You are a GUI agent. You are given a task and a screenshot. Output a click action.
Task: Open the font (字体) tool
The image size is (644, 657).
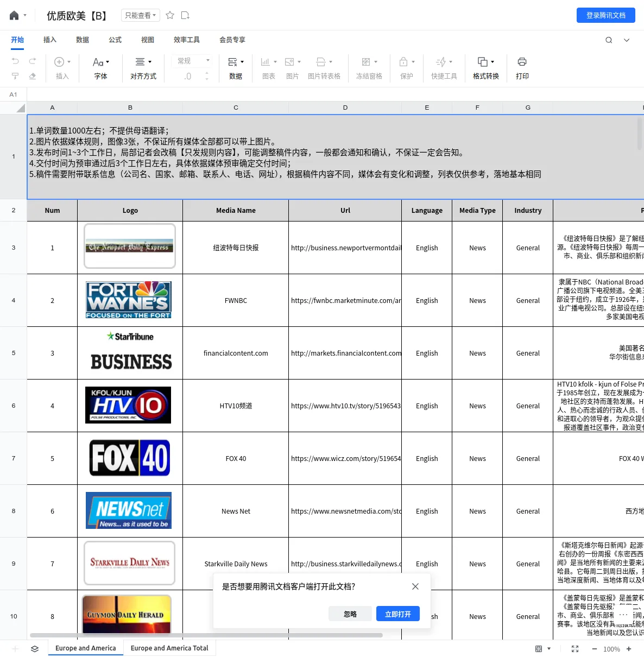101,68
